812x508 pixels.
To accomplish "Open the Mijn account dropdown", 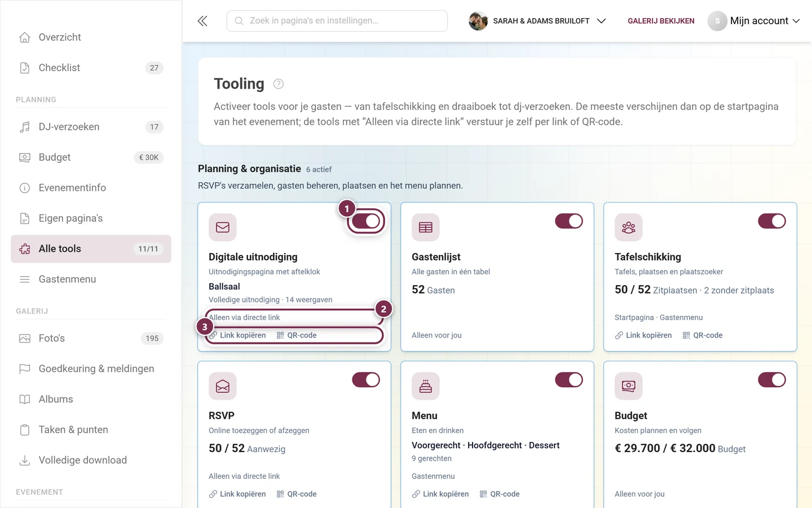I will (754, 21).
